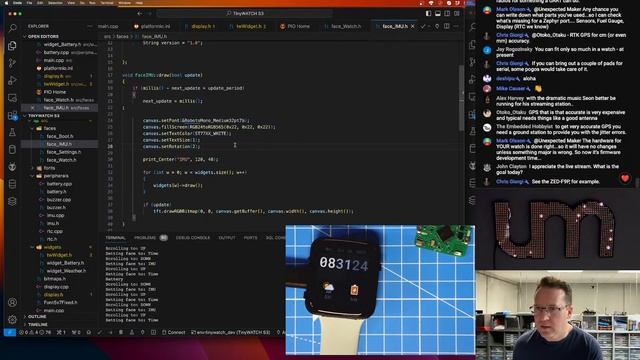Click PlatformIO Build checkmark in status bar
The height and width of the screenshot is (360, 640).
pyautogui.click(x=99, y=332)
